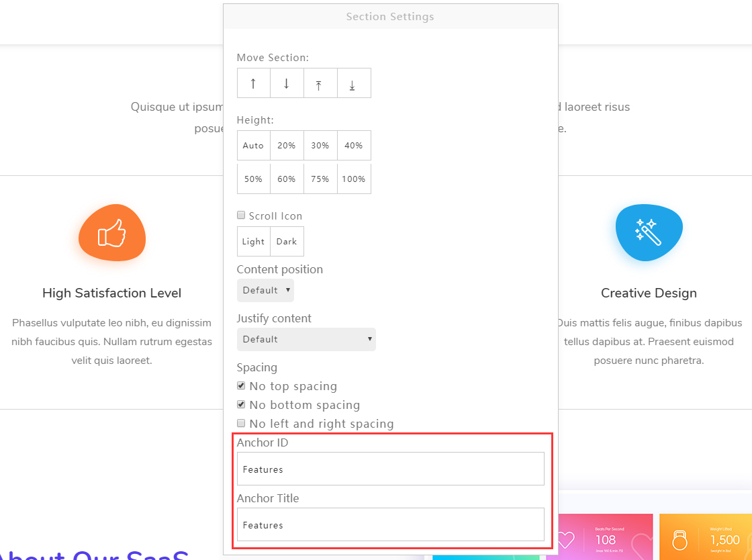Enable No left and right spacing

click(241, 423)
